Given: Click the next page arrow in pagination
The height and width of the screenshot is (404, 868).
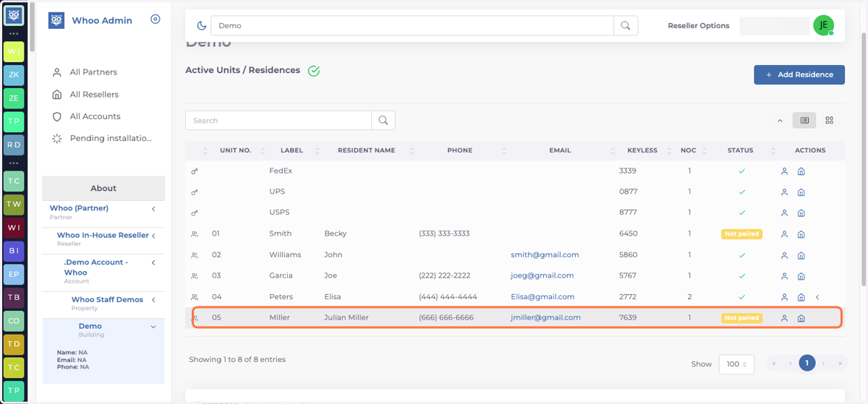Looking at the screenshot, I should coord(824,364).
